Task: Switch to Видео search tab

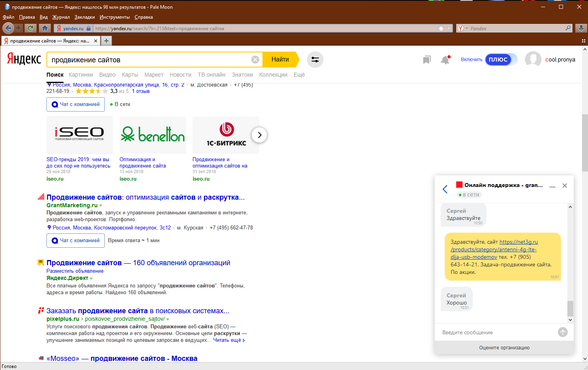Action: click(x=107, y=75)
